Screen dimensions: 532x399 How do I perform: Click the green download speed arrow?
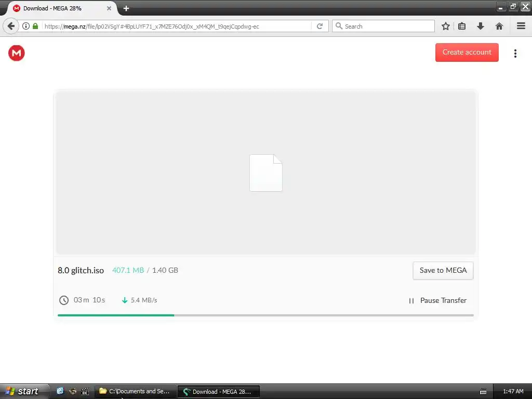[125, 300]
